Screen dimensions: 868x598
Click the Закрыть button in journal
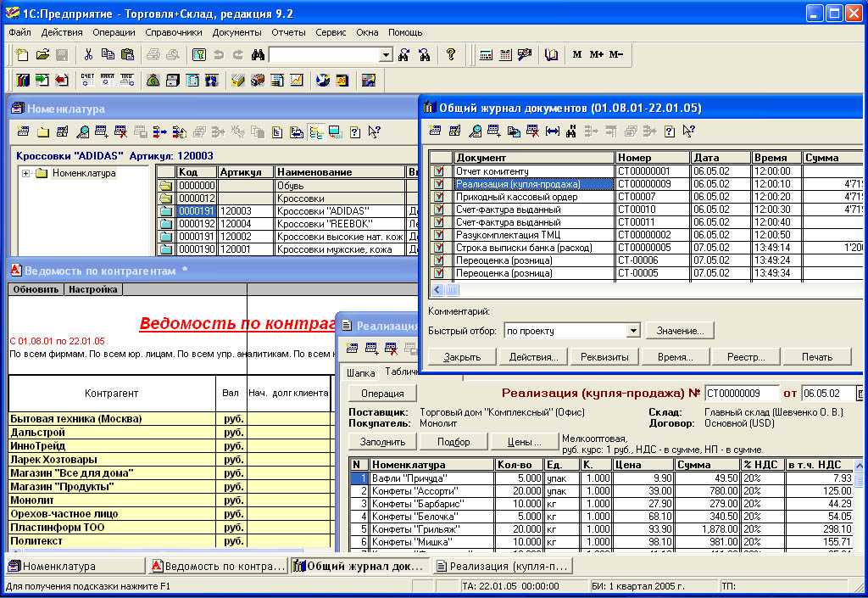462,357
